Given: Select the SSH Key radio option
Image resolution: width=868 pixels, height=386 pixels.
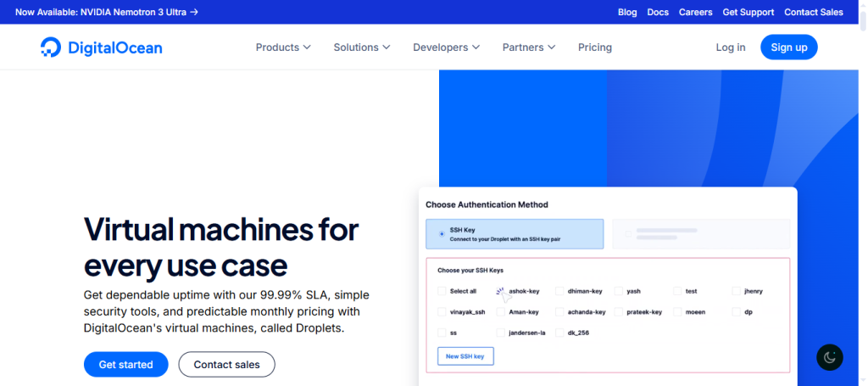Looking at the screenshot, I should point(442,233).
